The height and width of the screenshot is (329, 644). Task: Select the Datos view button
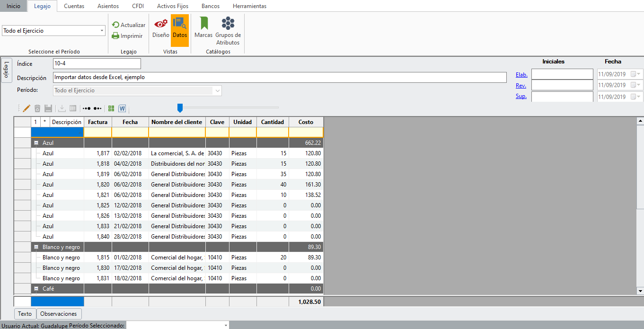point(180,28)
